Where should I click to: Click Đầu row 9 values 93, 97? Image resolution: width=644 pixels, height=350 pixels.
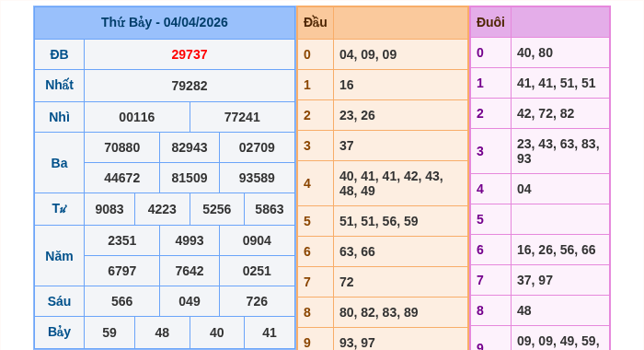(x=357, y=343)
